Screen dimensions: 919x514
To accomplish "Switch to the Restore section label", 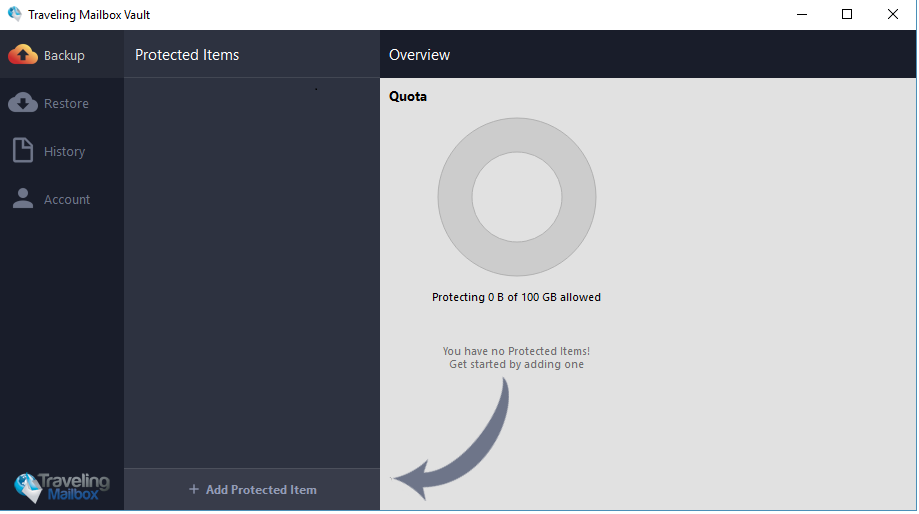I will pos(66,104).
